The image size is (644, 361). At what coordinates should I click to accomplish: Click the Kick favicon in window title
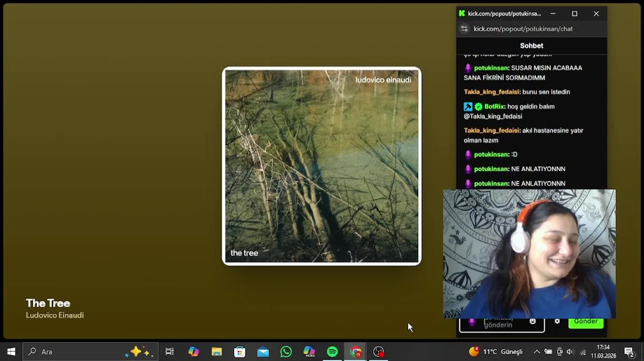[x=462, y=14]
